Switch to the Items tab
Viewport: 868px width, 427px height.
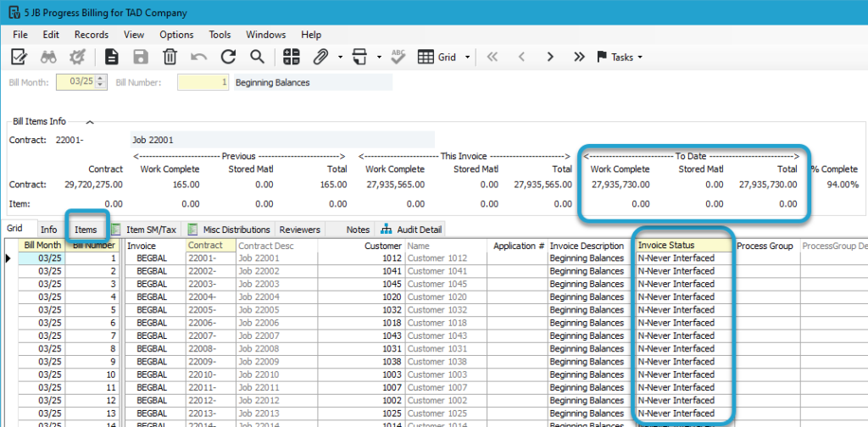[86, 229]
